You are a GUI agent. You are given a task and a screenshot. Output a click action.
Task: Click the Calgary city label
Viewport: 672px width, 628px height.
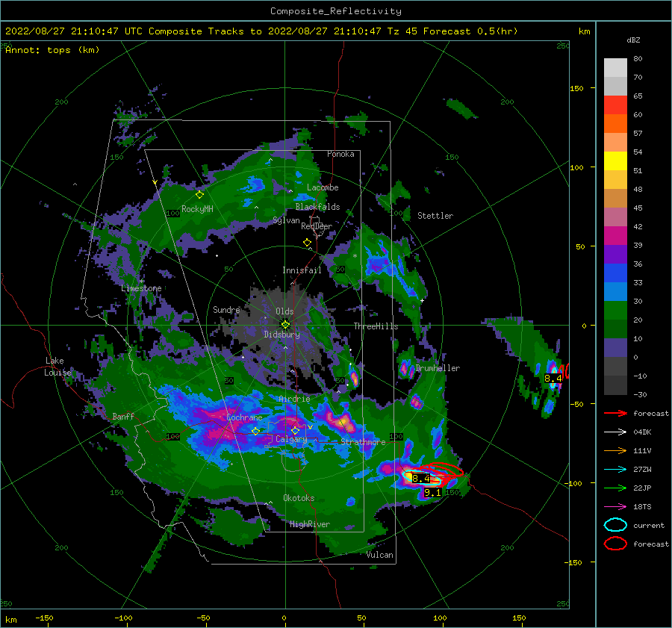click(x=291, y=439)
